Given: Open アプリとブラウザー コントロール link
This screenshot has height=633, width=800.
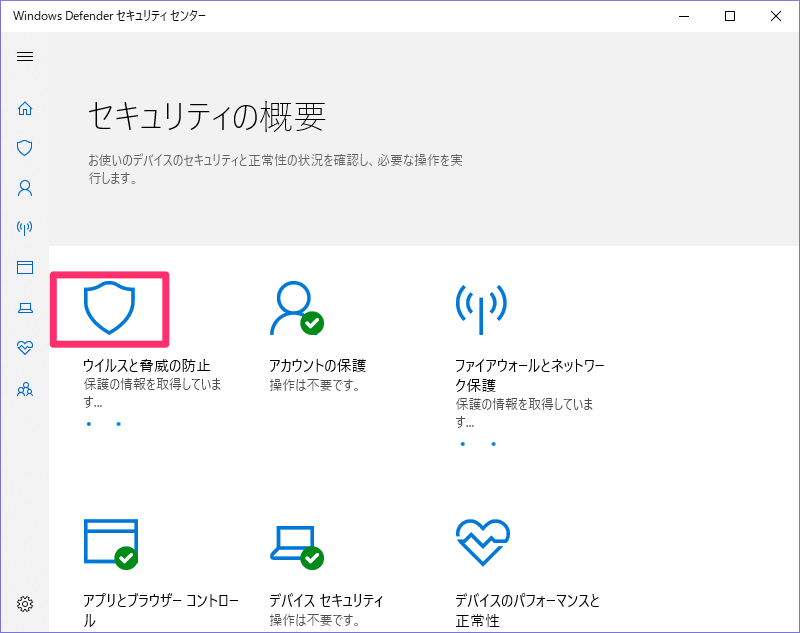Looking at the screenshot, I should (161, 610).
